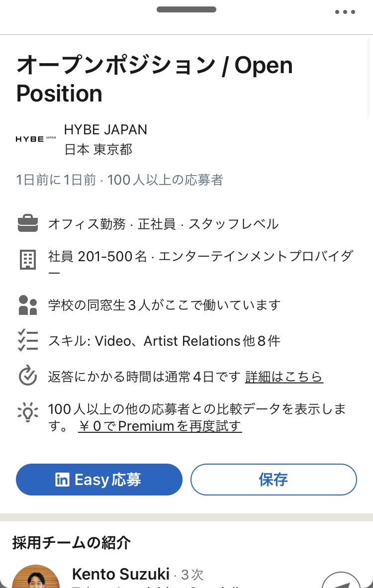Tap Kento Suzuki's profile photo
Viewport: 373px width, 588px height.
(36, 577)
